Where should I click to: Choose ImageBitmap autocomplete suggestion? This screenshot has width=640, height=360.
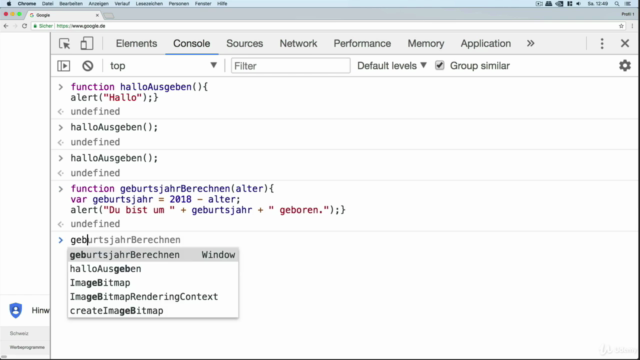[153, 282]
